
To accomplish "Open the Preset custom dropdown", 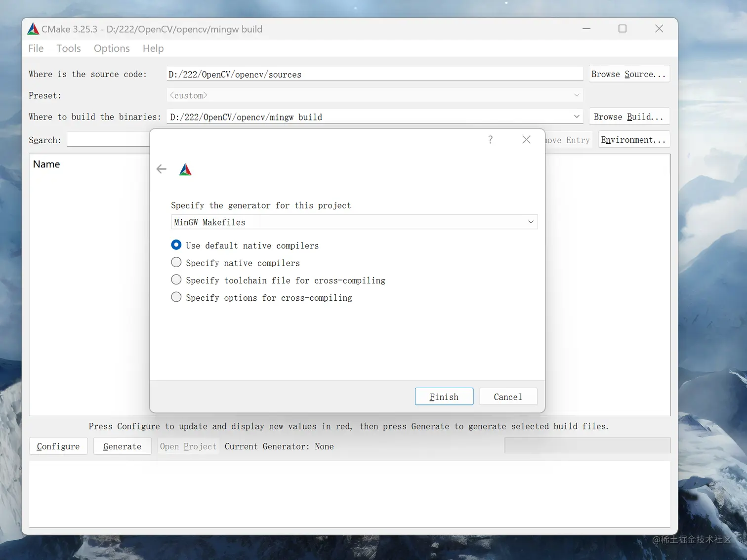I will point(375,95).
